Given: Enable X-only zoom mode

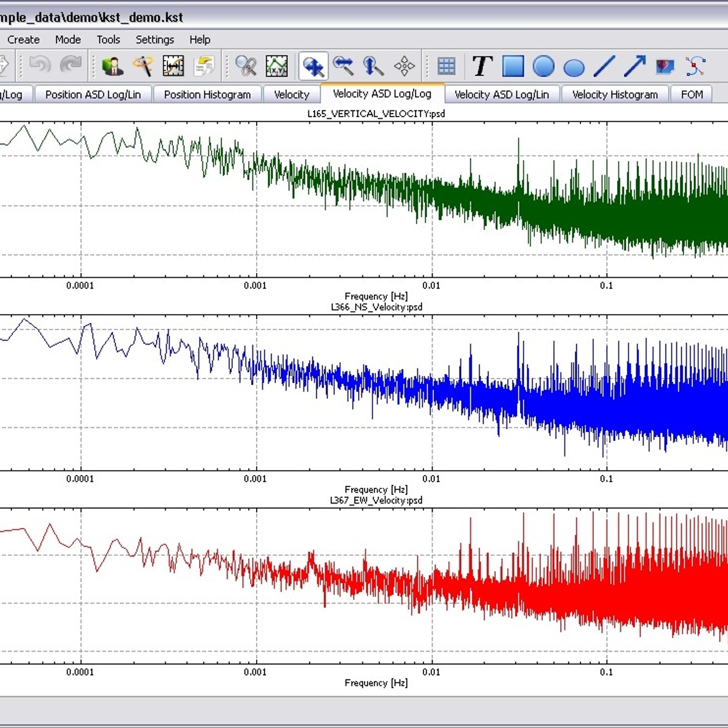Looking at the screenshot, I should click(343, 66).
